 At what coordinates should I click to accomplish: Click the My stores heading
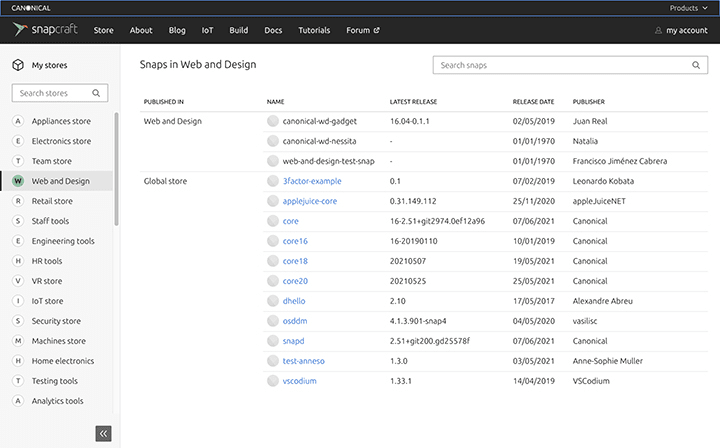click(49, 65)
